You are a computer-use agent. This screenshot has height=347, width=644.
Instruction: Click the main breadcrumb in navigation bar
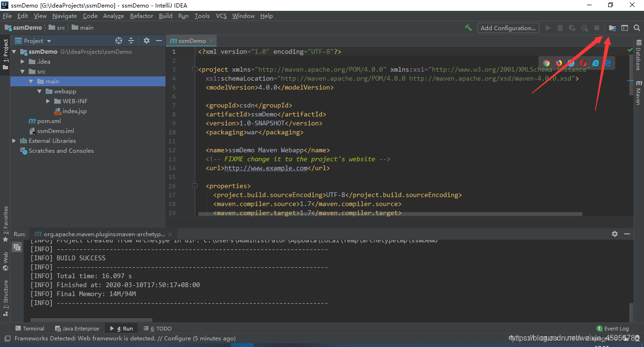click(x=83, y=28)
